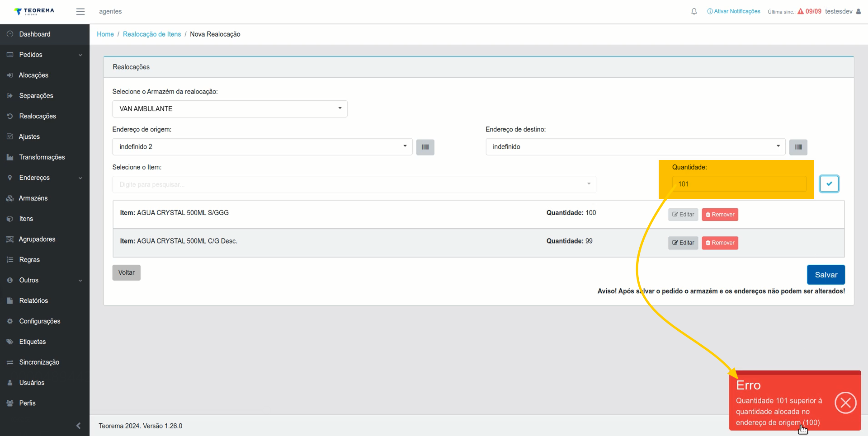Go to Itens page
Viewport: 868px width, 436px height.
coord(45,219)
